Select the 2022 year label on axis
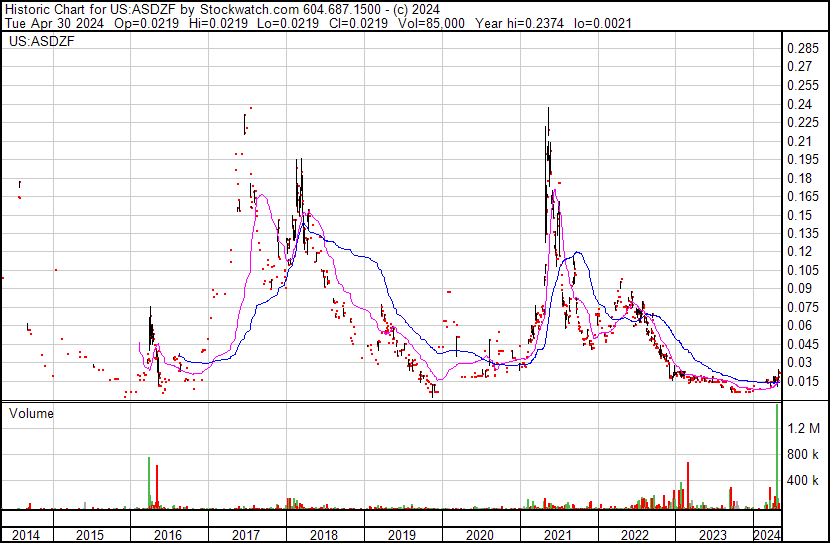This screenshot has width=830, height=543. [635, 535]
